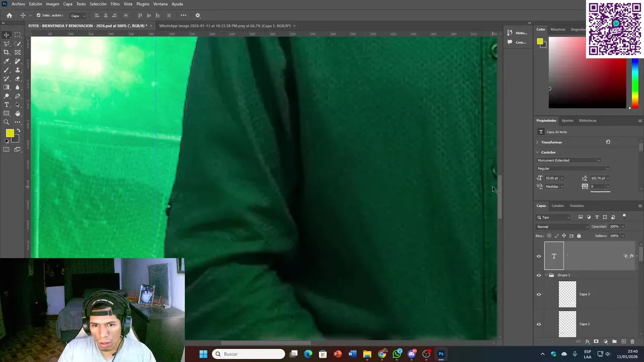
Task: Toggle visibility of Capa 2
Action: click(x=539, y=324)
